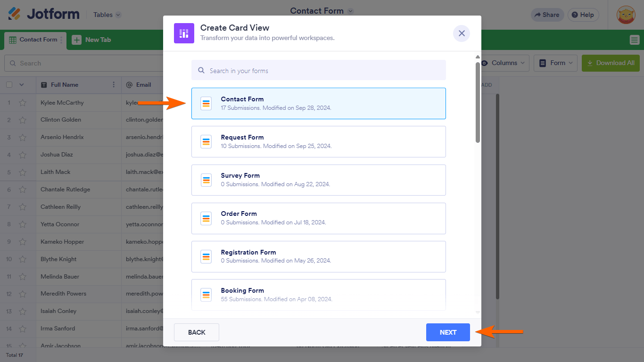Star the Blythe Knight row
The image size is (644, 362).
22,259
